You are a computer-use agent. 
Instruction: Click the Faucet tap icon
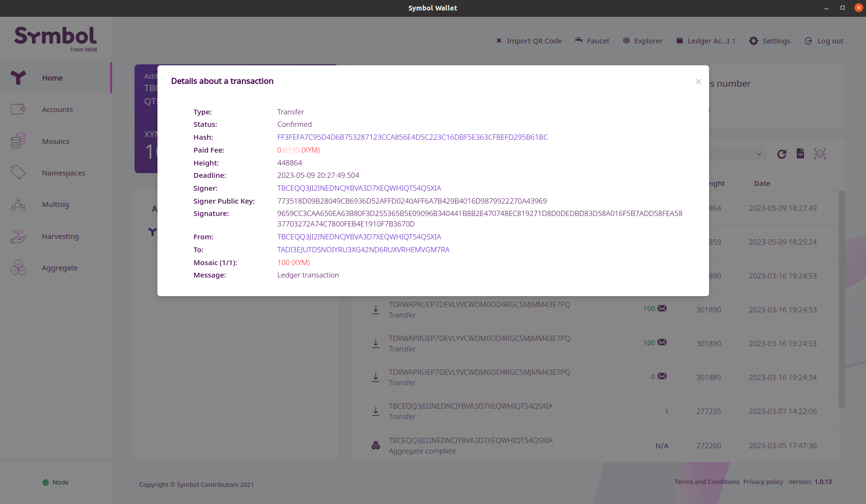(579, 40)
